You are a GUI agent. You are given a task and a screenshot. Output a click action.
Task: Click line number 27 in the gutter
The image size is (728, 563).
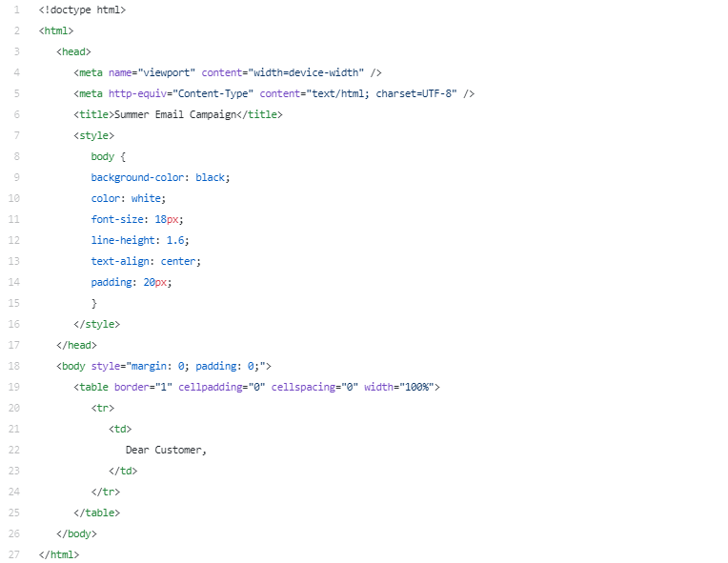click(14, 554)
